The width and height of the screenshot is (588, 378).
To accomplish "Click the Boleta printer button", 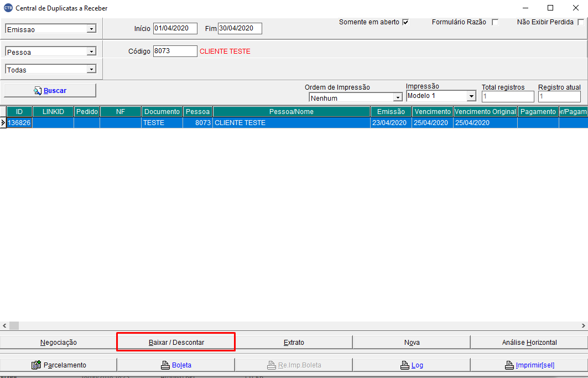I will coord(175,365).
